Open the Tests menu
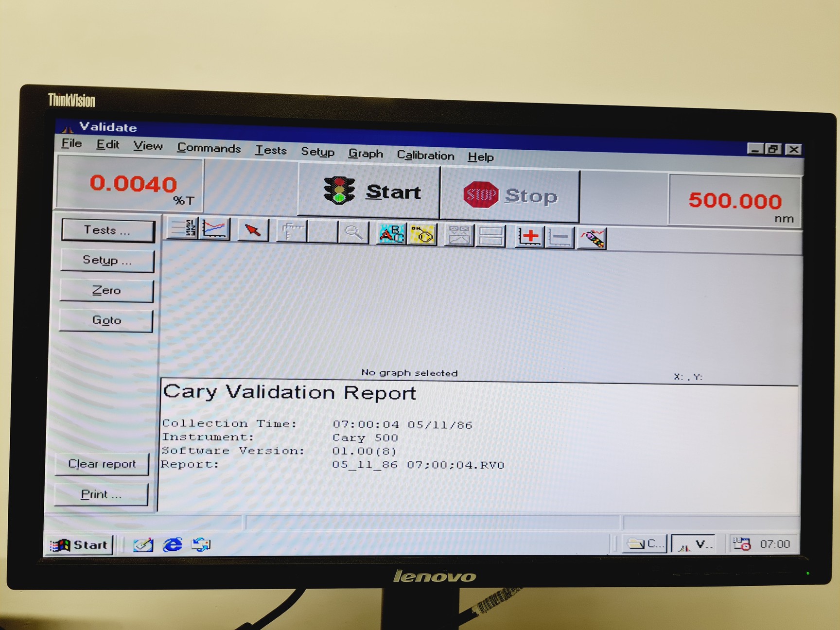 [x=271, y=150]
